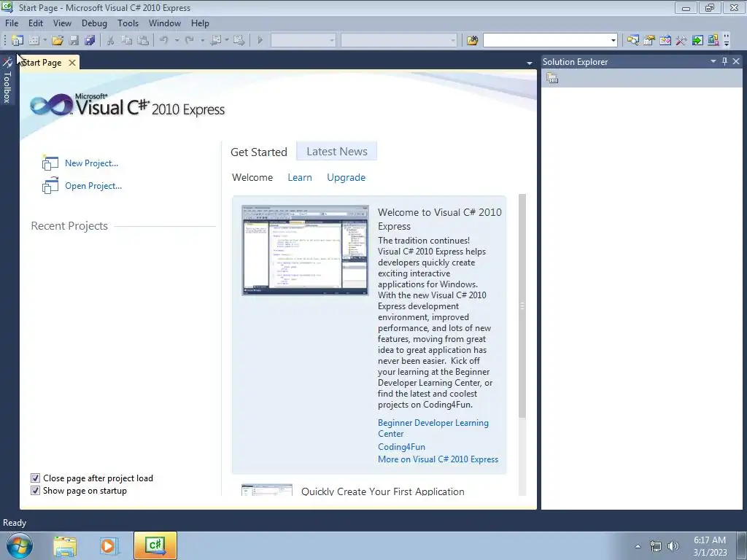The width and height of the screenshot is (747, 560).
Task: Select the Welcome section link
Action: [x=252, y=177]
